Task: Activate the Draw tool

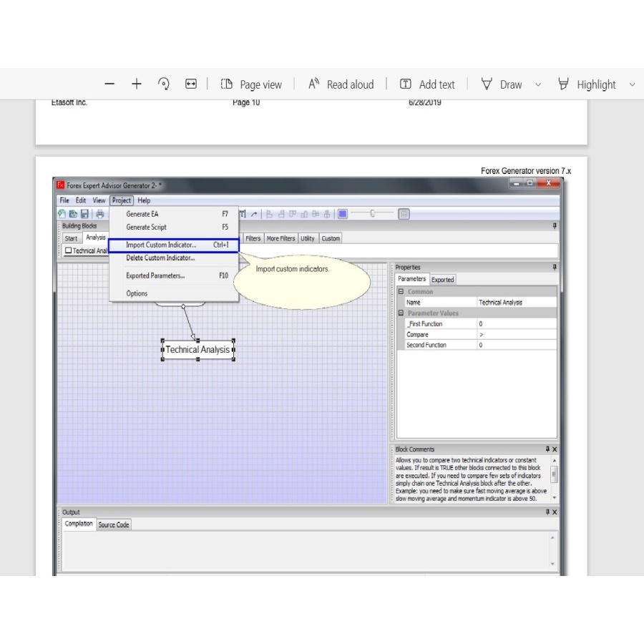Action: point(502,84)
